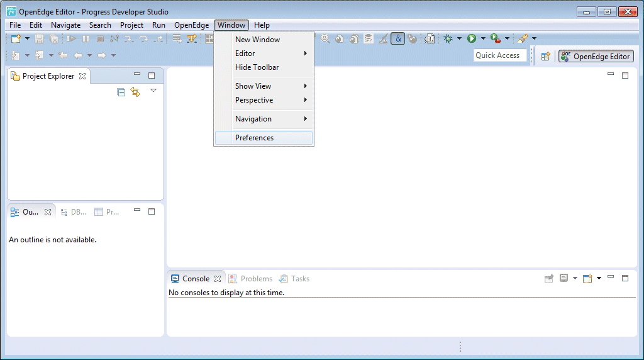Expand the Show View submenu
Image resolution: width=644 pixels, height=360 pixels.
pyautogui.click(x=264, y=86)
